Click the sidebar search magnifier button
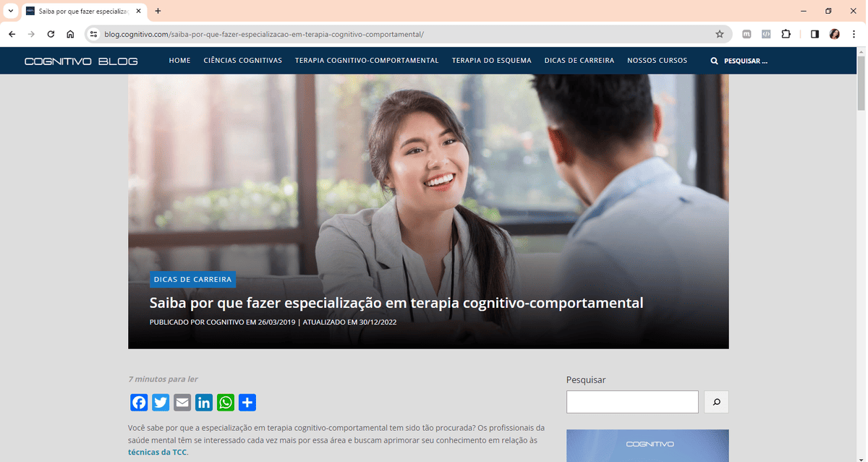The image size is (868, 462). (716, 402)
